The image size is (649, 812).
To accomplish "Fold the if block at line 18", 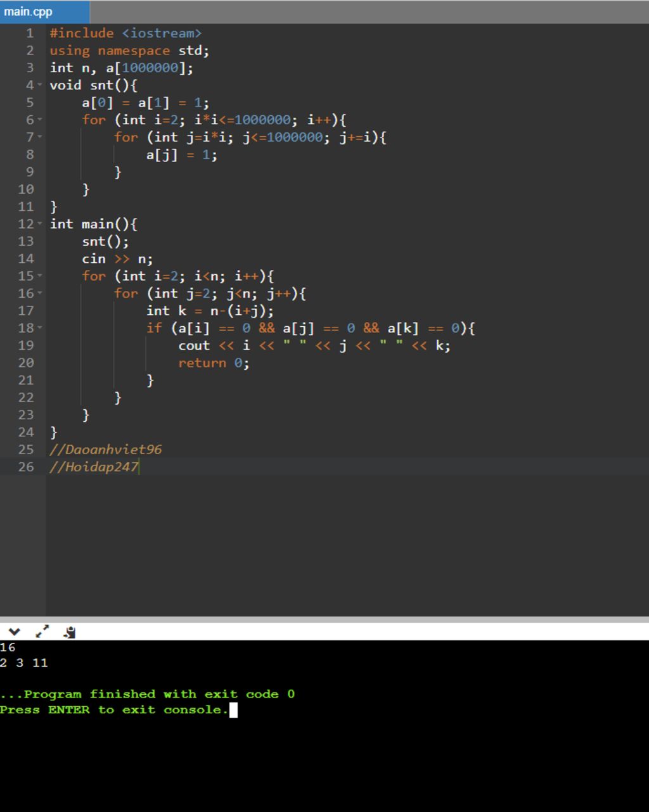I will coord(40,328).
